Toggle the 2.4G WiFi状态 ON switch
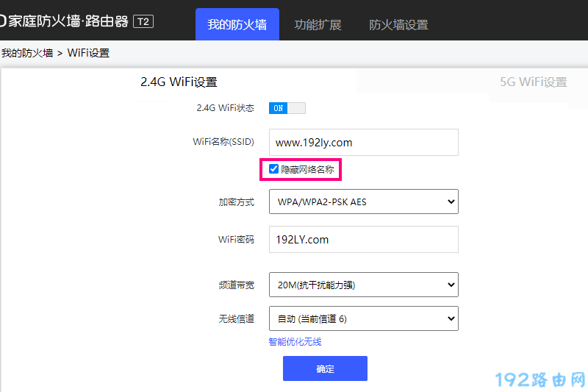 [287, 108]
